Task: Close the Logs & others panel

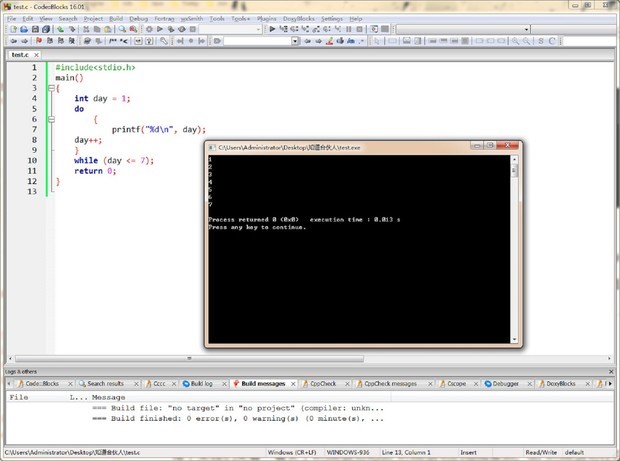Action: tap(611, 372)
